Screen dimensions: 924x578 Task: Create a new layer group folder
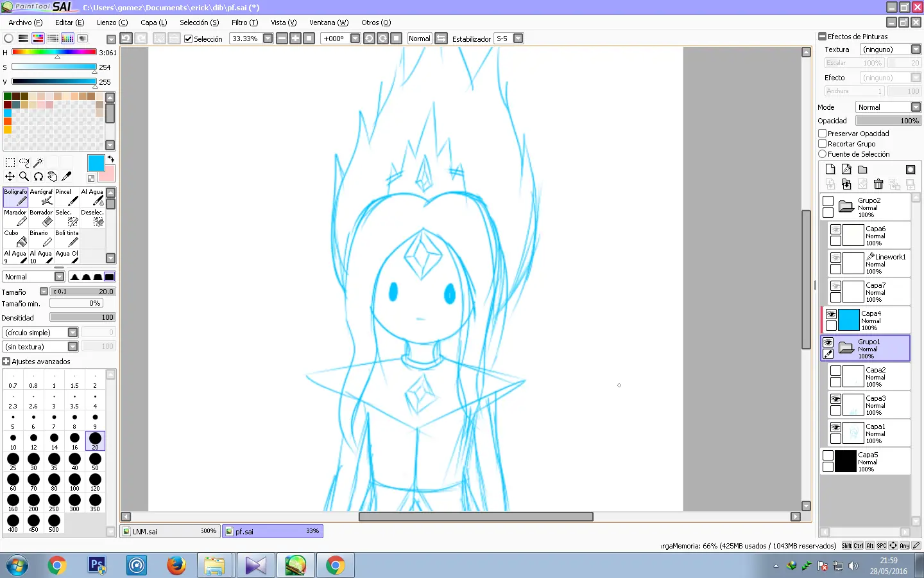(x=862, y=170)
